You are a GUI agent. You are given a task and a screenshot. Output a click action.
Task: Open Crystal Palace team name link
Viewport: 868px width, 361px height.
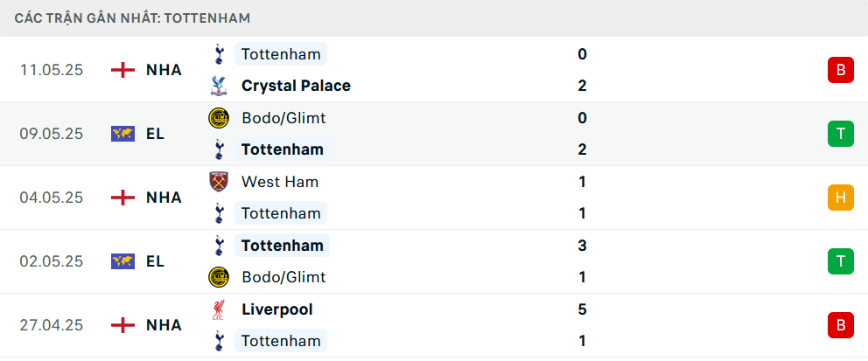pyautogui.click(x=296, y=86)
